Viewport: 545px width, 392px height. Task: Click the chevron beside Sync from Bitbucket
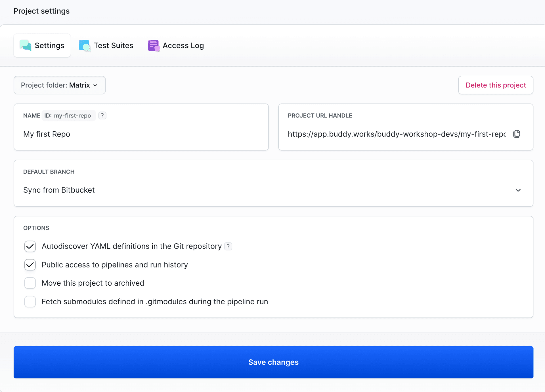[518, 190]
